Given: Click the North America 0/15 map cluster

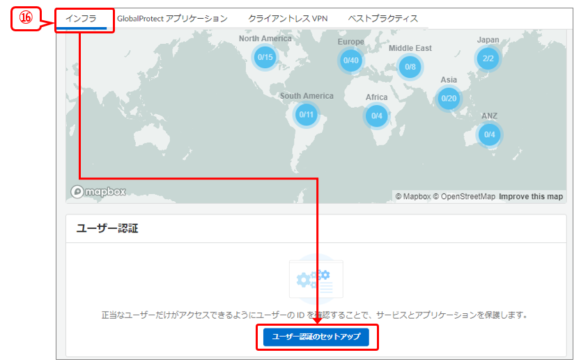Looking at the screenshot, I should [x=265, y=57].
